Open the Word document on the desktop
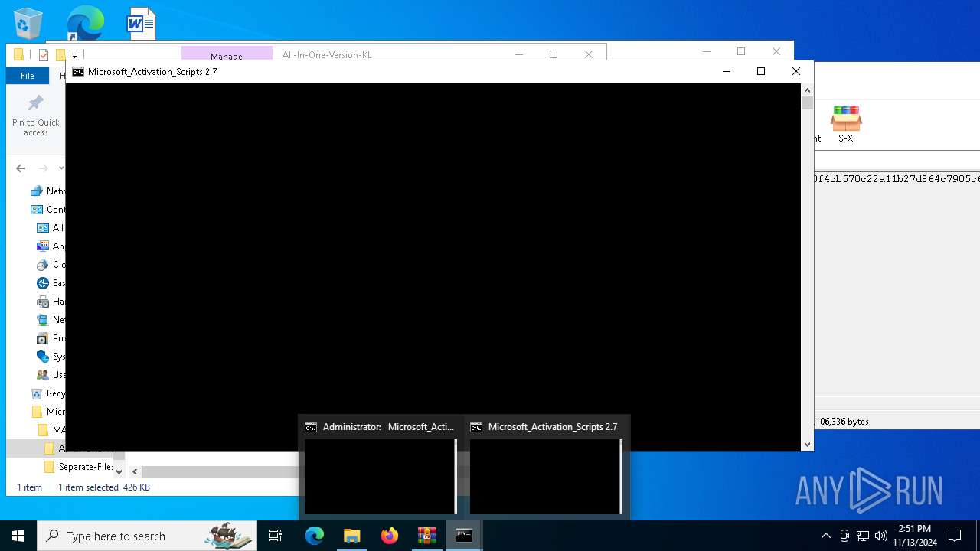980x551 pixels. tap(141, 23)
